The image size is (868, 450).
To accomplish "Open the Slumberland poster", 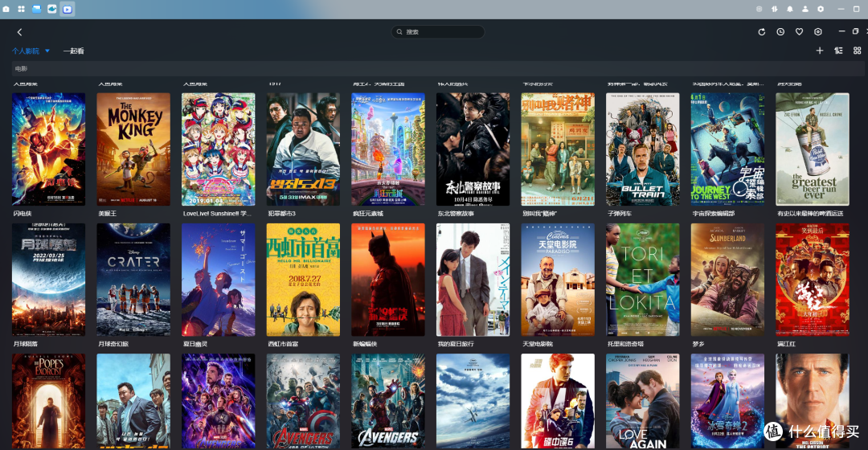I will tap(727, 280).
